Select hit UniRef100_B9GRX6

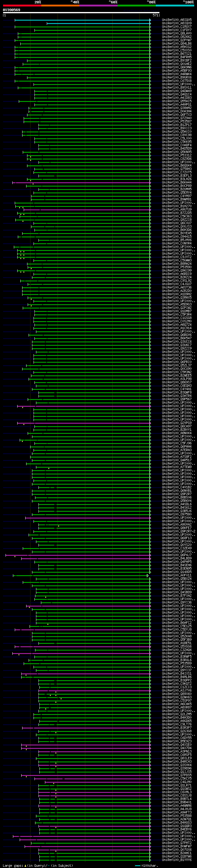(x=177, y=78)
